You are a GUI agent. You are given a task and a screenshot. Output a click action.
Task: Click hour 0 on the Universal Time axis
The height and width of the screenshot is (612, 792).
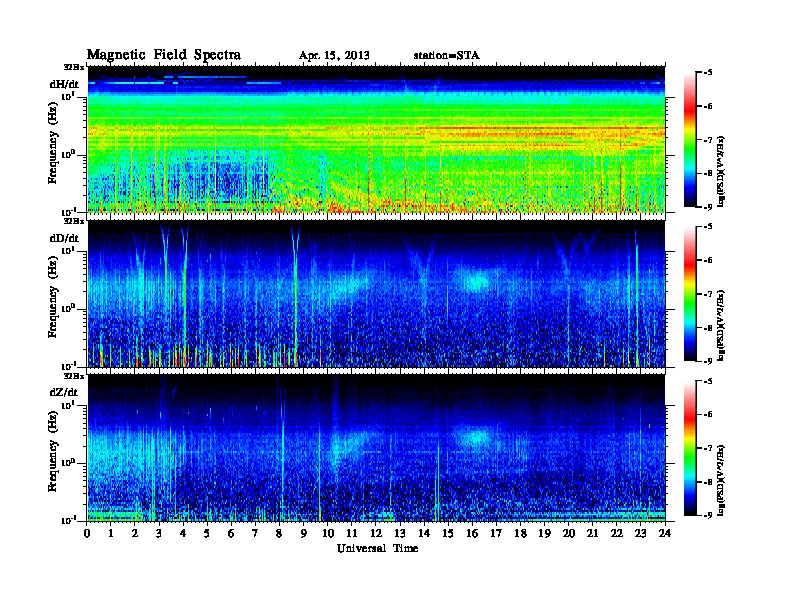coord(87,533)
